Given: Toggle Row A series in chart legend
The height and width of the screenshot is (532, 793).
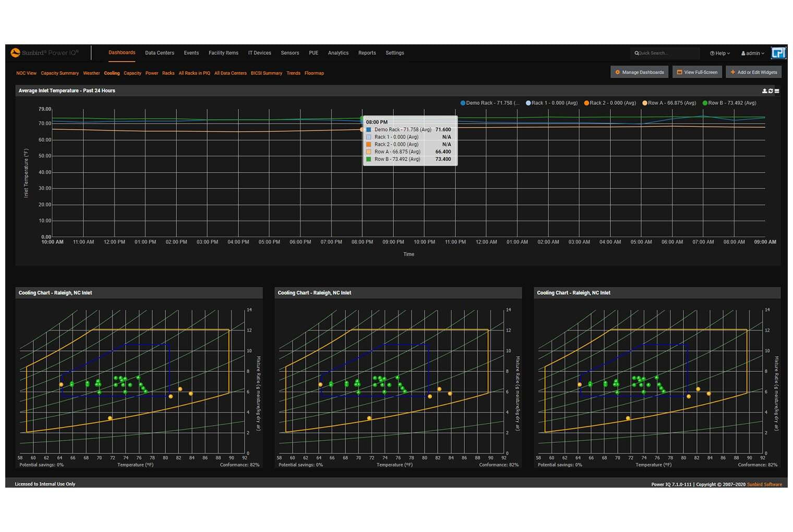Looking at the screenshot, I should point(671,103).
